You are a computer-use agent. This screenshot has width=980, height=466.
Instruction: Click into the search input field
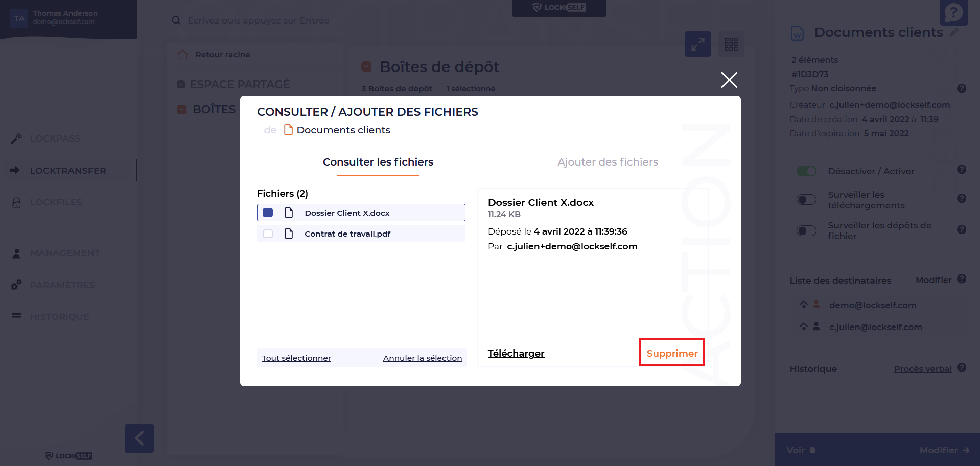307,20
